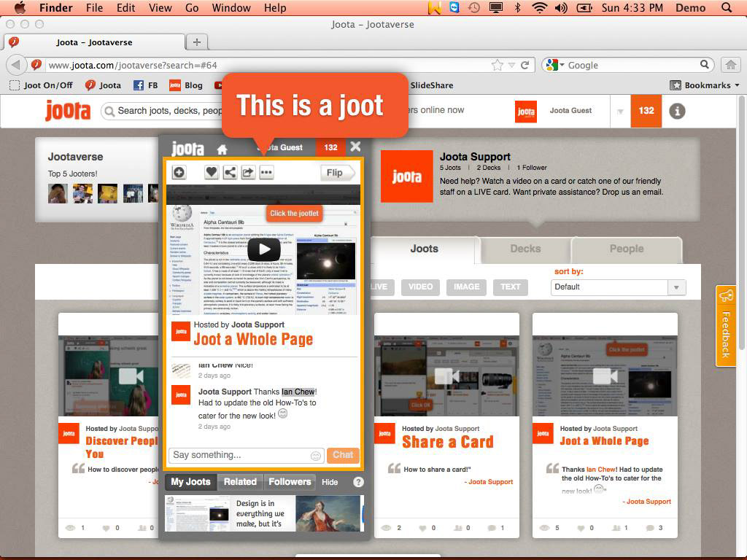Click the Feedback side tab
Viewport: 747px width, 560px height.
pos(726,326)
